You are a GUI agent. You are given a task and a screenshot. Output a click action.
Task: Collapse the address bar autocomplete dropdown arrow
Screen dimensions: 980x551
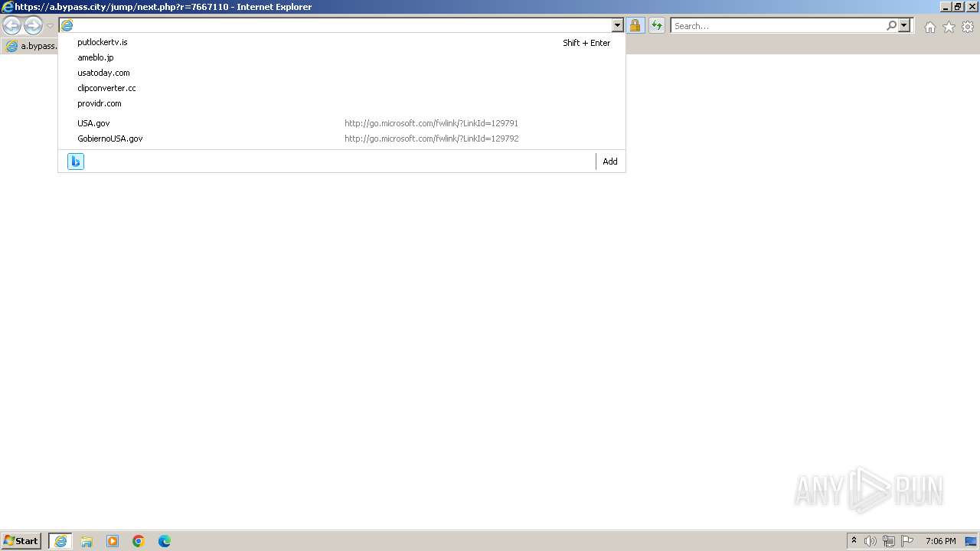click(x=618, y=25)
